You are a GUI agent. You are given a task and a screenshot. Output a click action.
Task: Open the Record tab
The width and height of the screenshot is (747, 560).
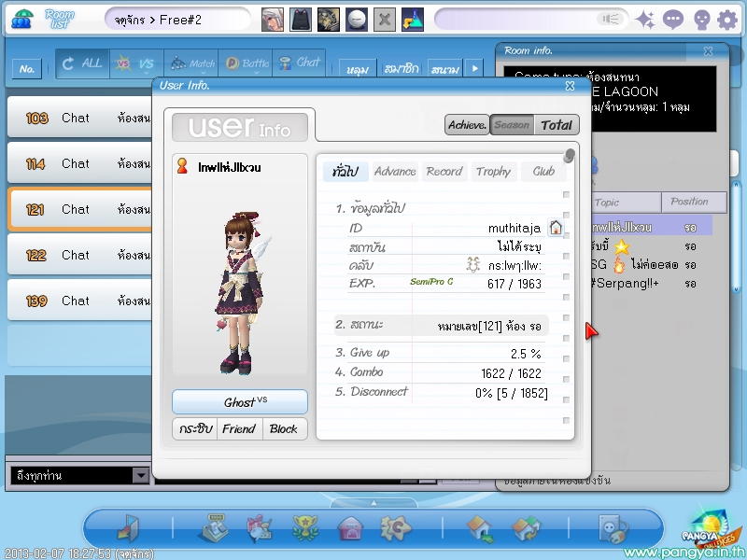tap(444, 171)
